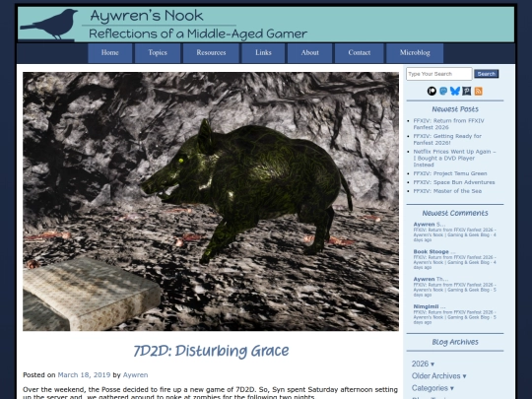The width and height of the screenshot is (532, 399).
Task: Open 7D2D: Disturbing Grace post title
Action: coord(211,351)
